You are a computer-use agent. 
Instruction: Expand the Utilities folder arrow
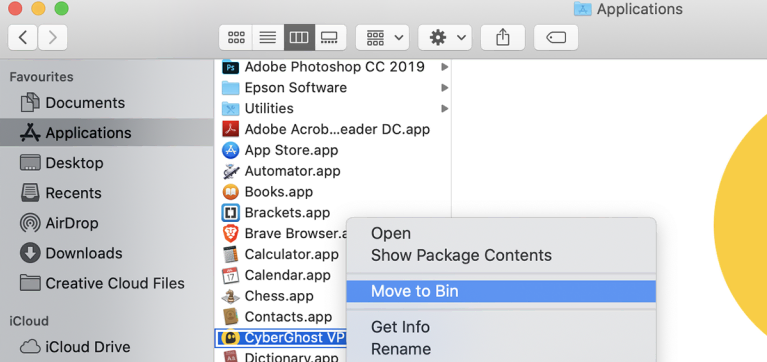click(x=444, y=108)
